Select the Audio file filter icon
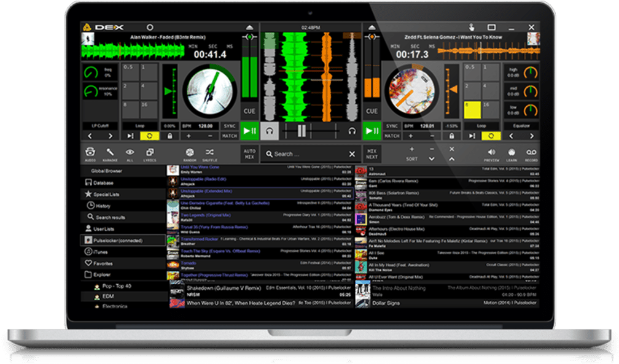This screenshot has width=619, height=364. click(x=90, y=152)
